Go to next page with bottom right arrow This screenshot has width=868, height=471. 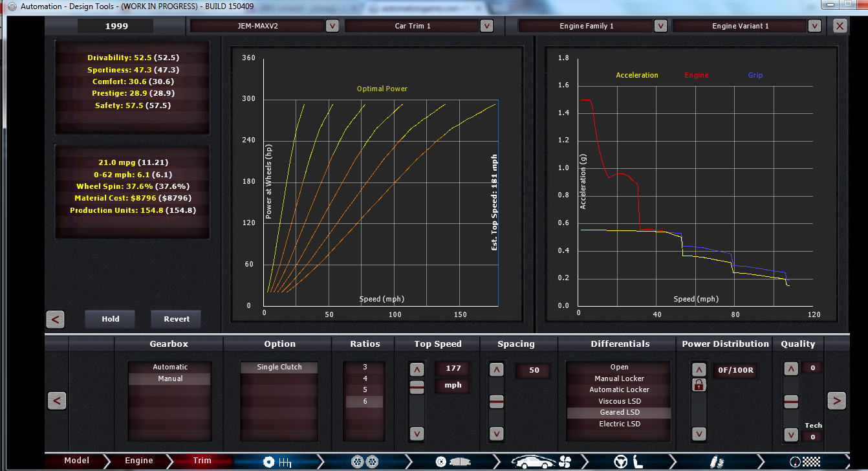[837, 401]
